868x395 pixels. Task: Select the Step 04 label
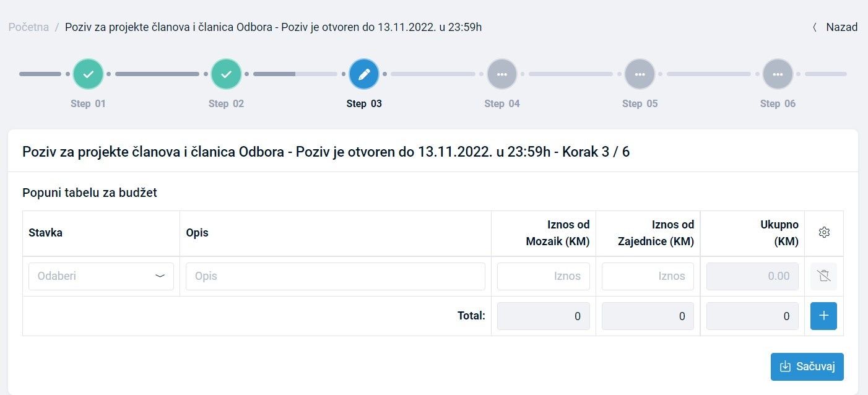click(x=502, y=103)
